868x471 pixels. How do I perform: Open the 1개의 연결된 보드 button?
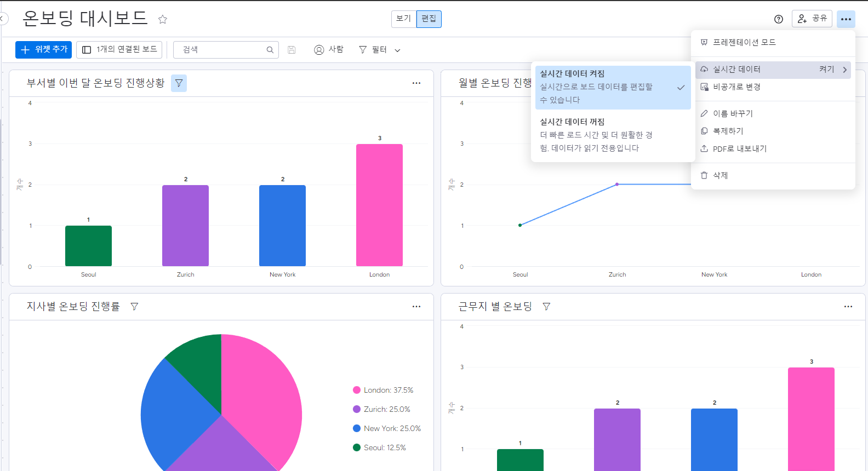coord(119,49)
